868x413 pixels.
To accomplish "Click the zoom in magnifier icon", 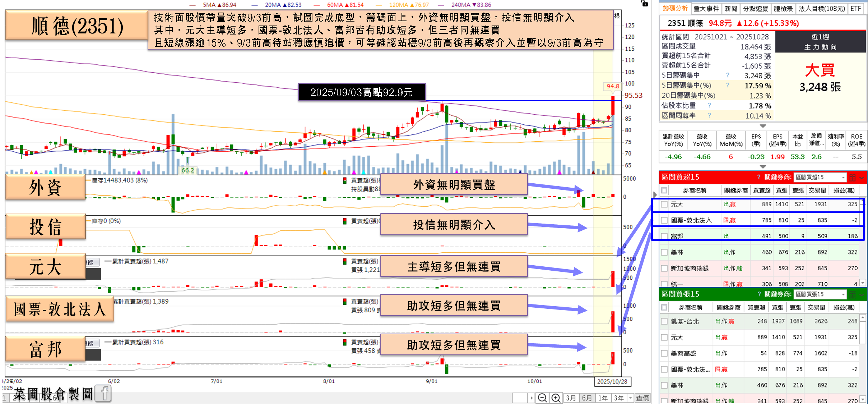I will coord(556,398).
